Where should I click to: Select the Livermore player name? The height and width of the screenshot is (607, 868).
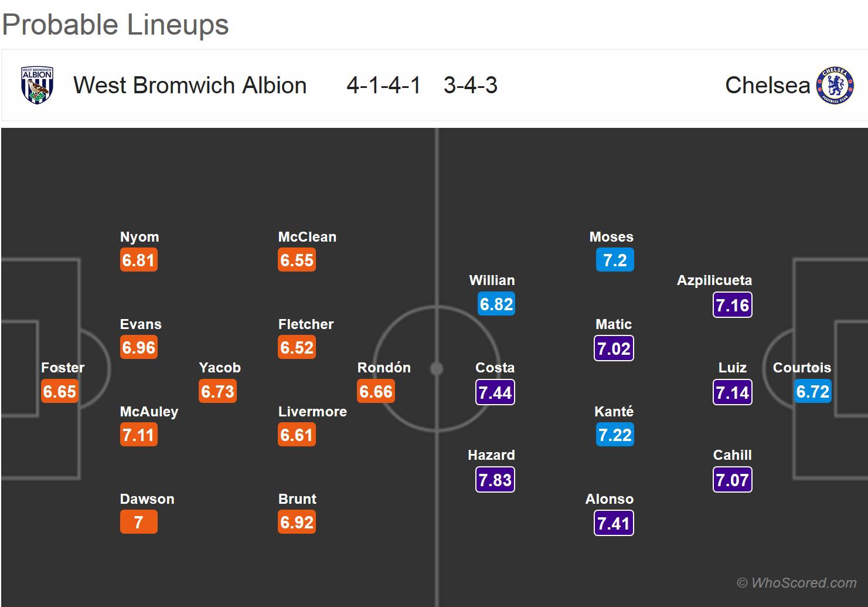(x=312, y=412)
